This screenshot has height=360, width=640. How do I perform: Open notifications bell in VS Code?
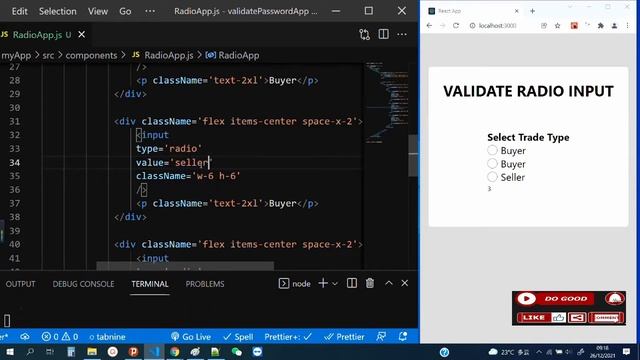tap(403, 337)
